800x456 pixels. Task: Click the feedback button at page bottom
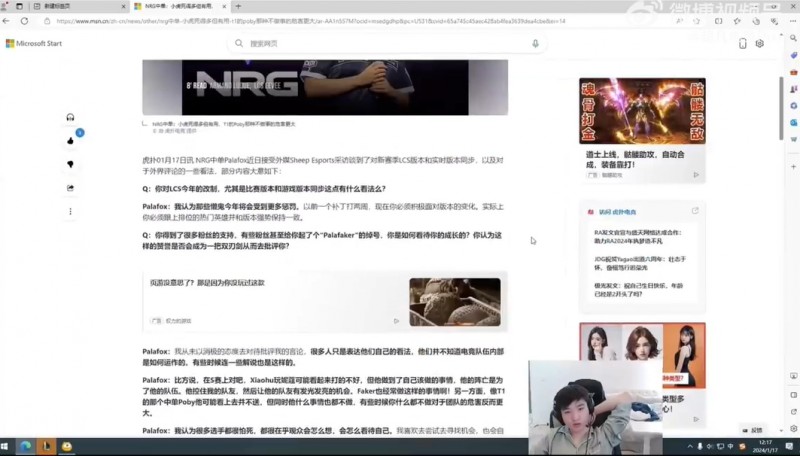753,430
